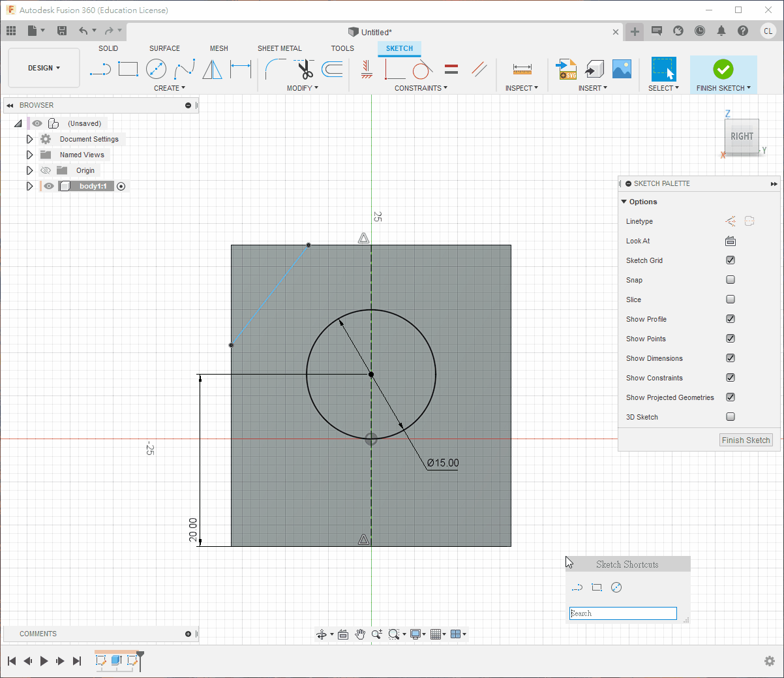Expand the Document Settings tree node
Screen dimensions: 784x678
click(x=29, y=139)
